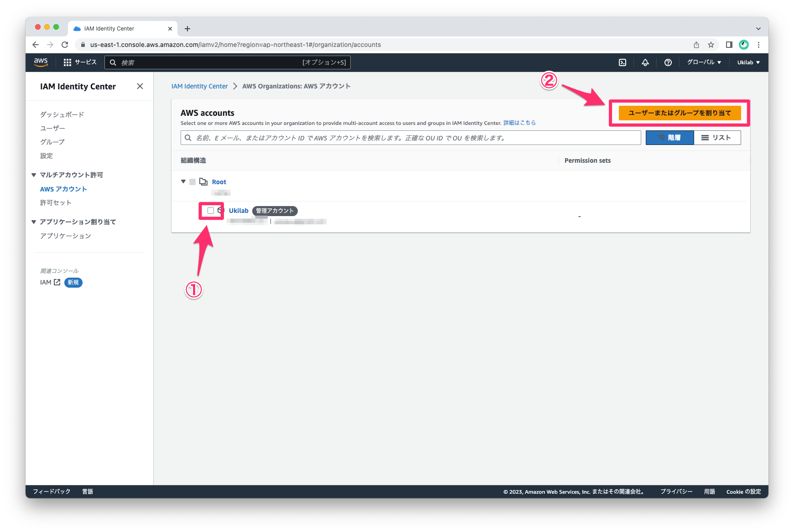Open ダッシュボード in the sidebar
This screenshot has height=532, width=794.
point(62,114)
